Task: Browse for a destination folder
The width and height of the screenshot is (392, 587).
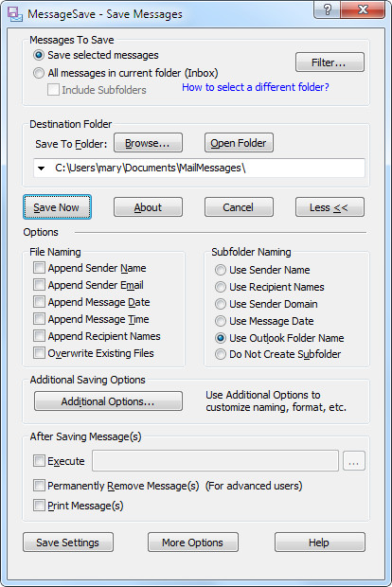Action: pos(148,143)
